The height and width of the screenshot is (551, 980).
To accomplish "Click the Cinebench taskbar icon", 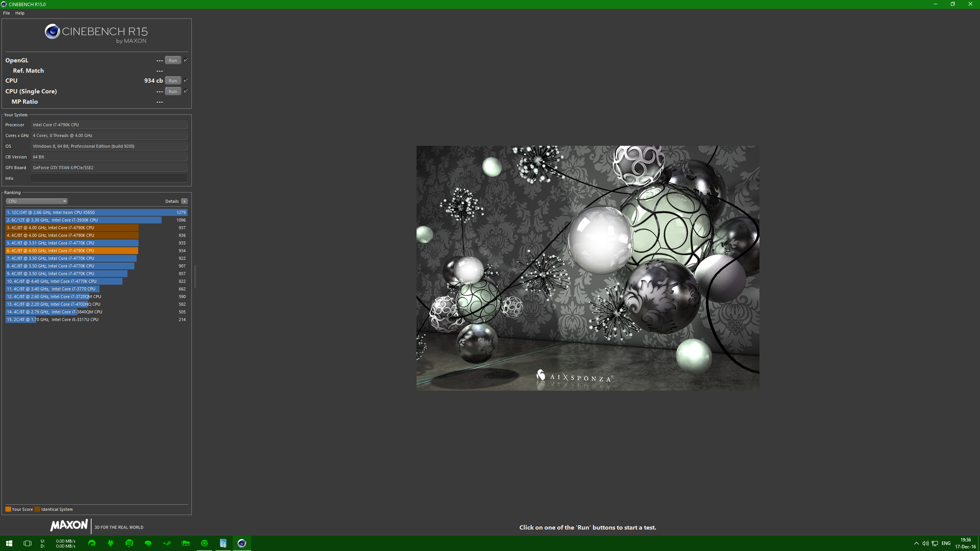I will (x=242, y=543).
